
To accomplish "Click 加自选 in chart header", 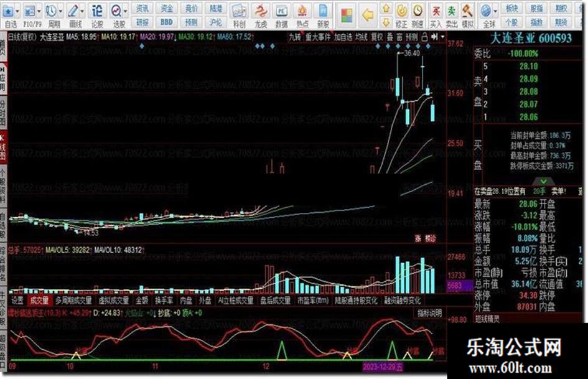I will coord(343,37).
